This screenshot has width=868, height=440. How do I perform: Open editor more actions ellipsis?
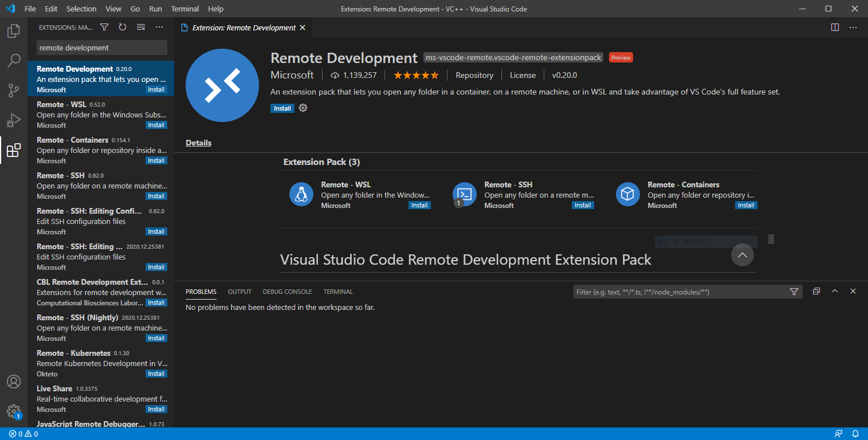(853, 27)
